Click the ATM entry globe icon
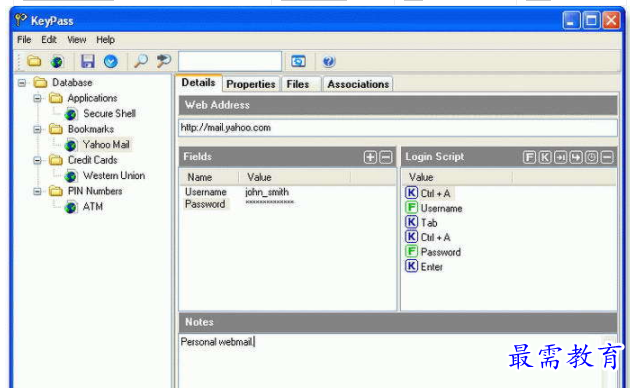Image resolution: width=630 pixels, height=388 pixels. (71, 207)
